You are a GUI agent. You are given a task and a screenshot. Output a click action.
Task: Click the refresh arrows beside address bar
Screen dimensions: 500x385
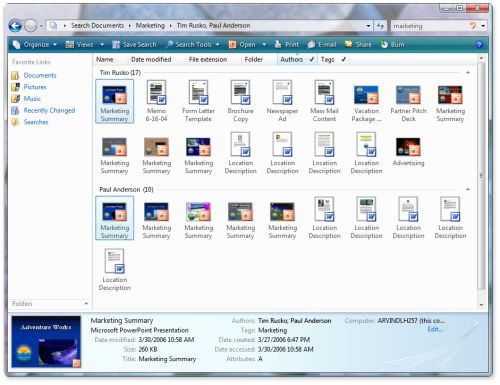click(x=380, y=26)
